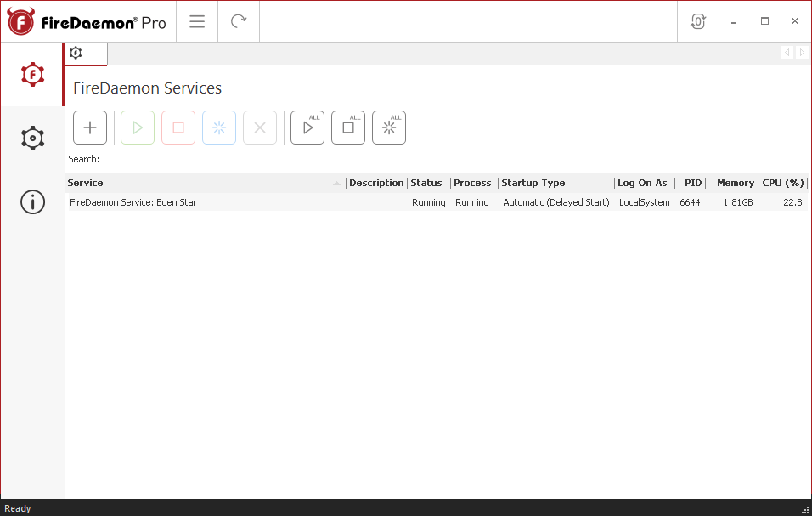The image size is (812, 516).
Task: Sort by Status column header
Action: tap(429, 183)
